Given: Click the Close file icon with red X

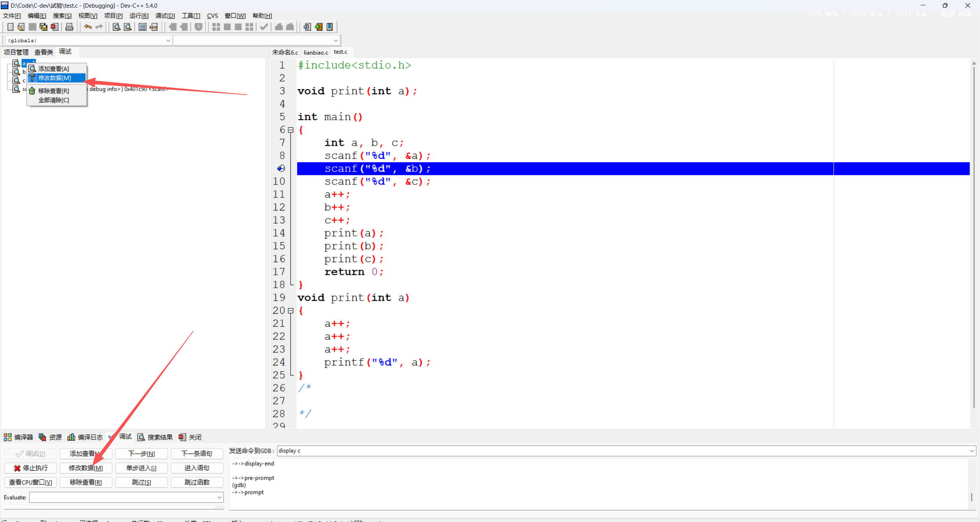Looking at the screenshot, I should tap(55, 27).
